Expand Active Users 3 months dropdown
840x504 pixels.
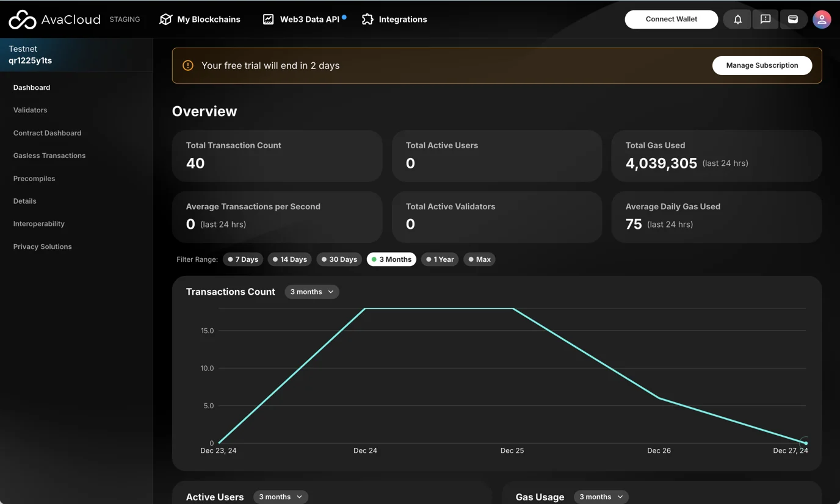click(x=280, y=497)
